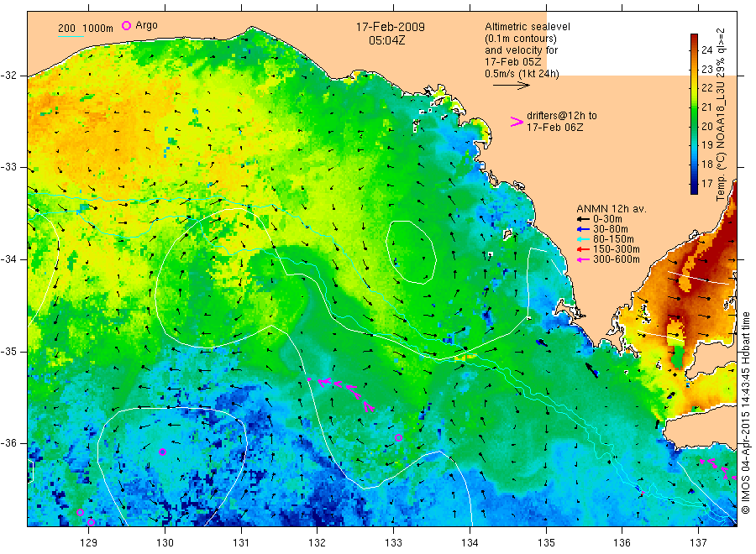Click the longitude axis label '135'

click(546, 543)
